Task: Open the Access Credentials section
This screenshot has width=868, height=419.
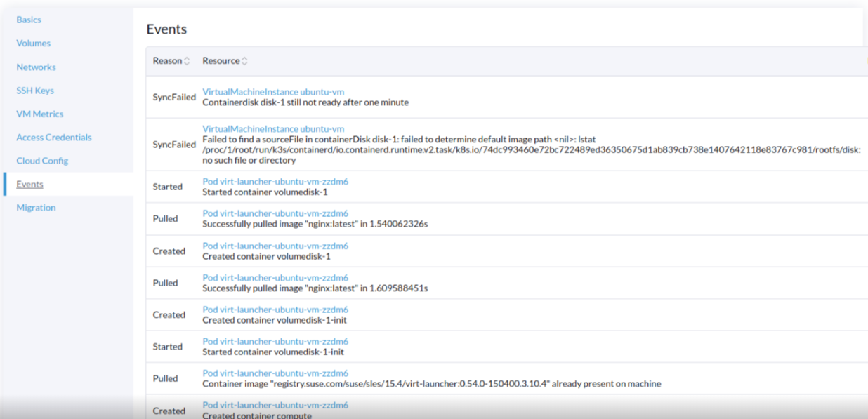Action: [53, 137]
